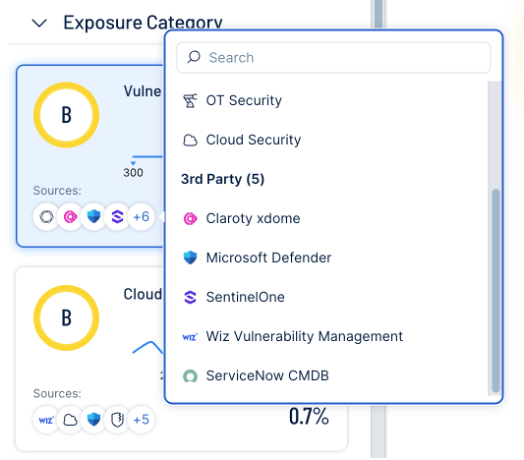This screenshot has height=460, width=524.
Task: Click the SentinelOne icon on Vulnerability card sources
Action: point(117,217)
